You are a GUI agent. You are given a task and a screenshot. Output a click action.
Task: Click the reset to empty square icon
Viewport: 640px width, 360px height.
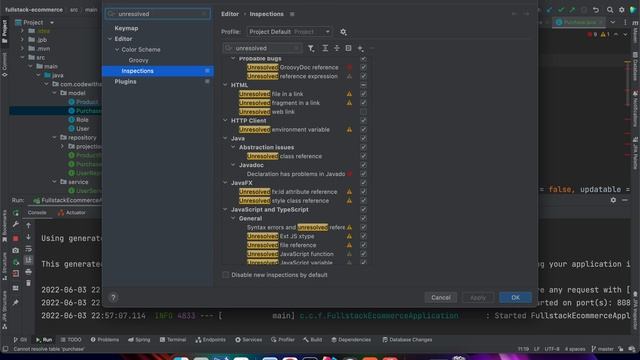tap(348, 48)
